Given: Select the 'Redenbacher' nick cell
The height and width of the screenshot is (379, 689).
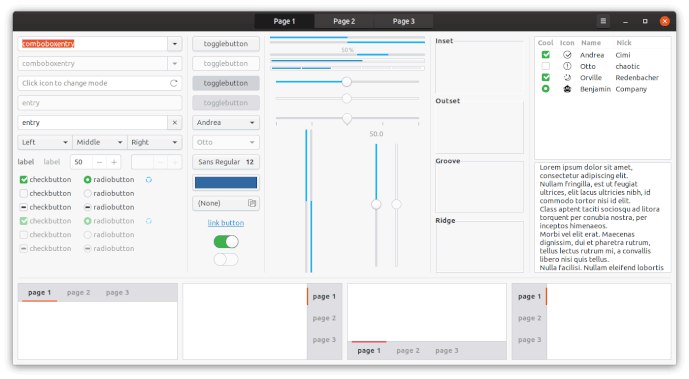Looking at the screenshot, I should click(x=637, y=78).
